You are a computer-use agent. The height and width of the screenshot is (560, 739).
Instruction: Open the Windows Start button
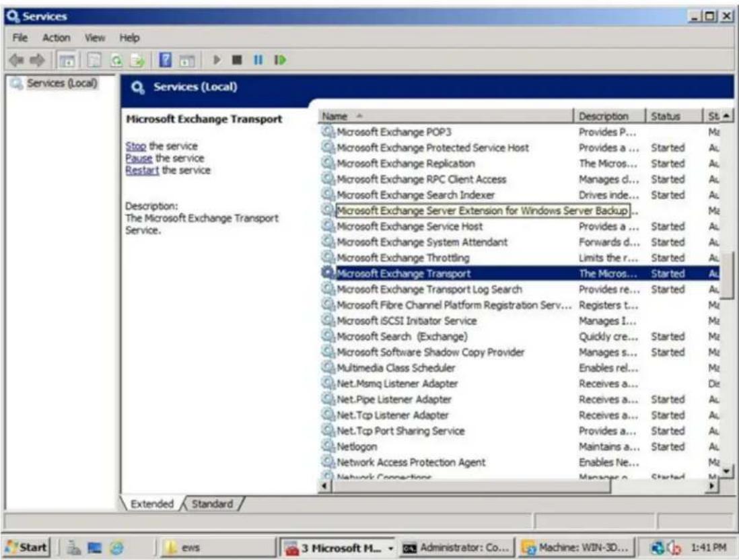pyautogui.click(x=26, y=547)
